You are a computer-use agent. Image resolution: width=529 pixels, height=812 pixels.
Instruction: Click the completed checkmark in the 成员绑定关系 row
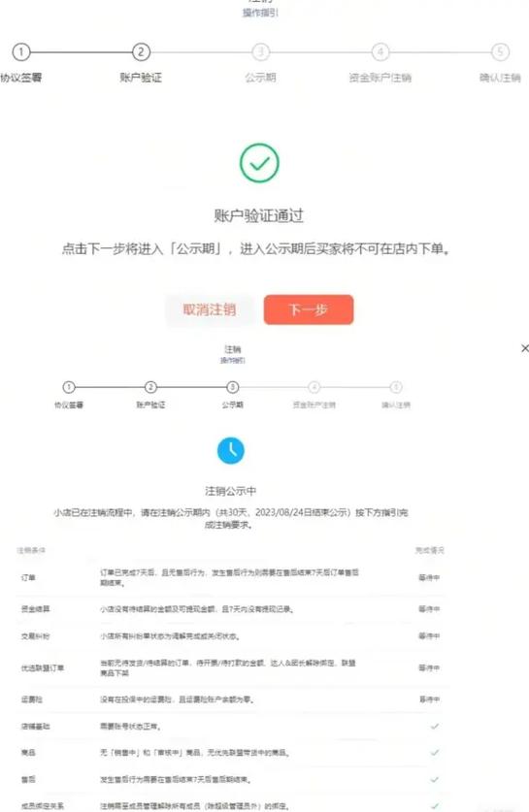(435, 806)
